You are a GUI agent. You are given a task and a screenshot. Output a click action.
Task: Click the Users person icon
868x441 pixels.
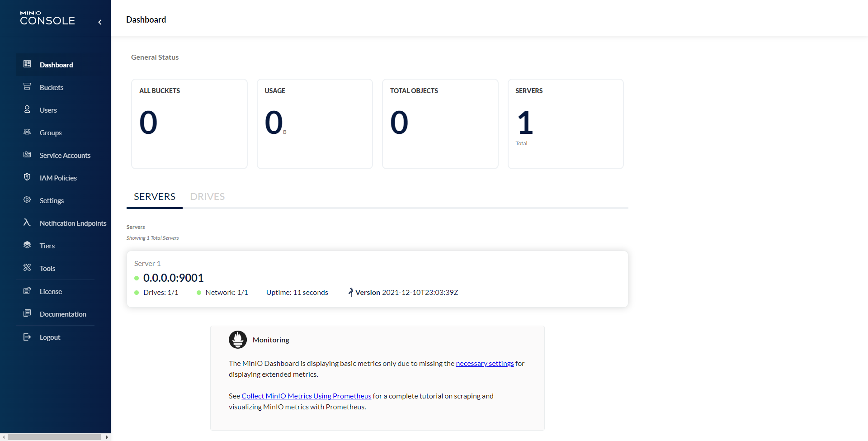click(27, 109)
